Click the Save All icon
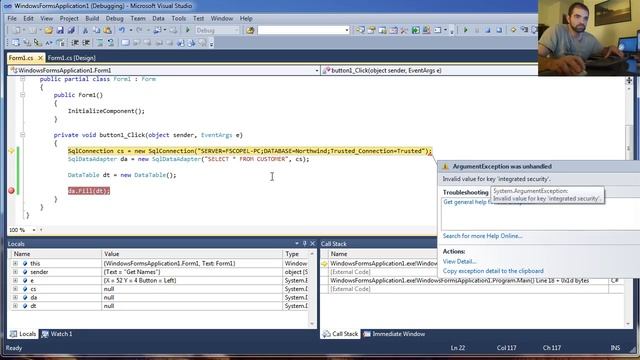640x360 pixels. (71, 30)
